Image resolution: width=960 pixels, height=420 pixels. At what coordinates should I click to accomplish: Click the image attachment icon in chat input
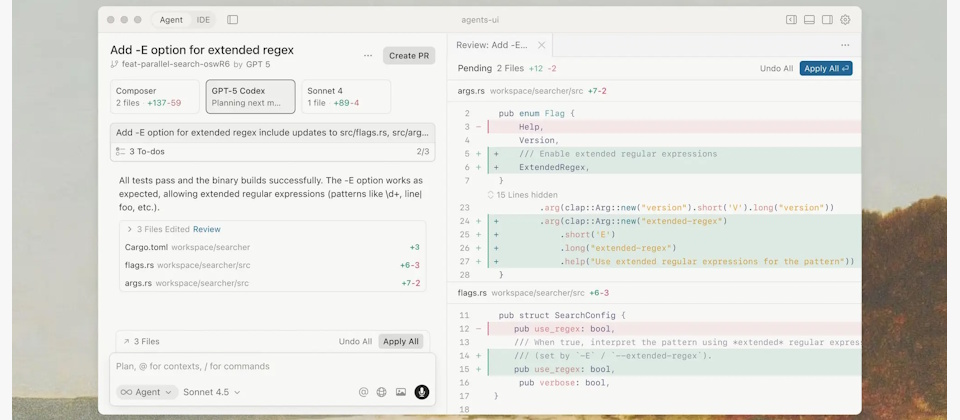(401, 392)
